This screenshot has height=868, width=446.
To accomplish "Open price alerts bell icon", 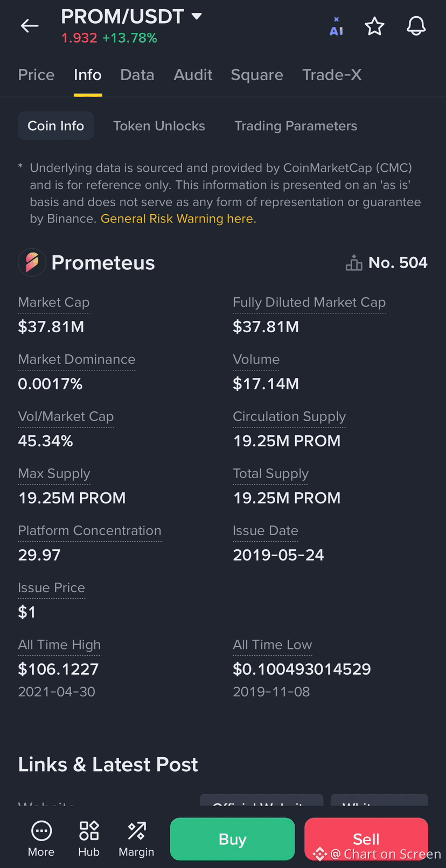I will click(416, 26).
